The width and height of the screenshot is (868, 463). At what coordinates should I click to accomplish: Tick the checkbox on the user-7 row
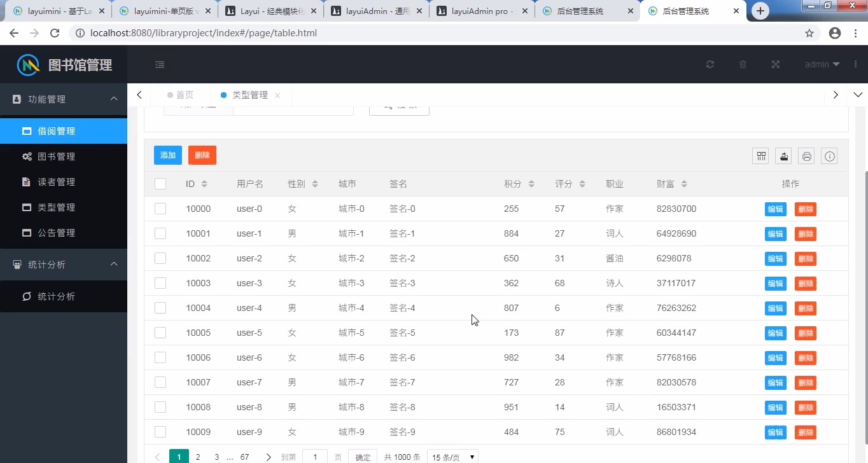click(x=160, y=382)
